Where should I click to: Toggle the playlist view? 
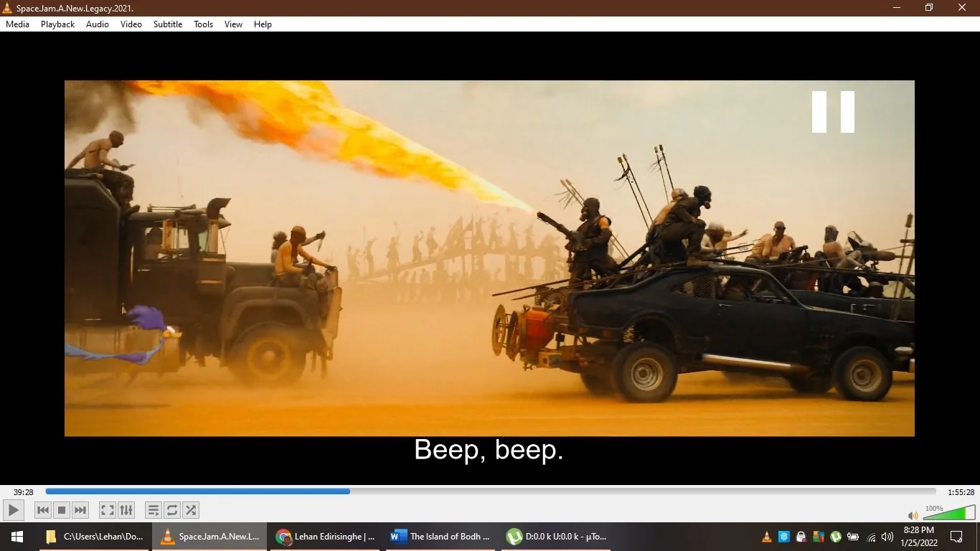pyautogui.click(x=153, y=510)
